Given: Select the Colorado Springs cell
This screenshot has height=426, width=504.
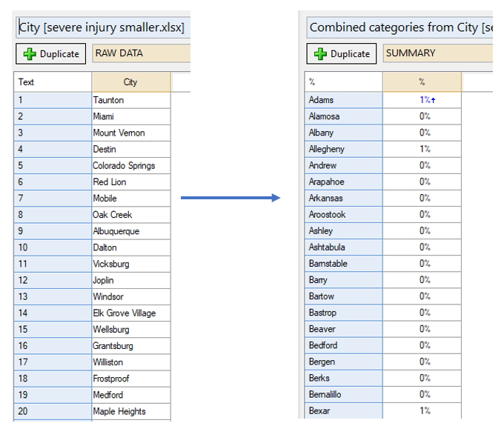Looking at the screenshot, I should [x=131, y=166].
